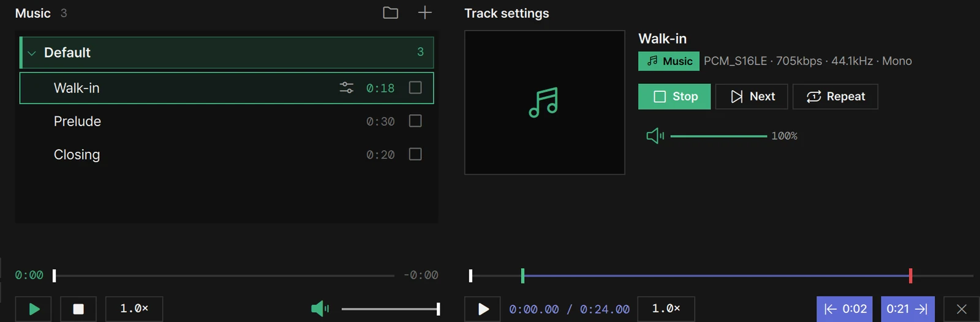Click the main playback progress bar
The image size is (980, 322).
(x=224, y=275)
